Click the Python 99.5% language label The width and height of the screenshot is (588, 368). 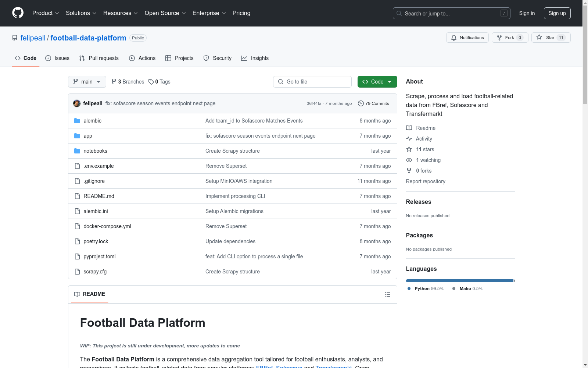pos(426,289)
